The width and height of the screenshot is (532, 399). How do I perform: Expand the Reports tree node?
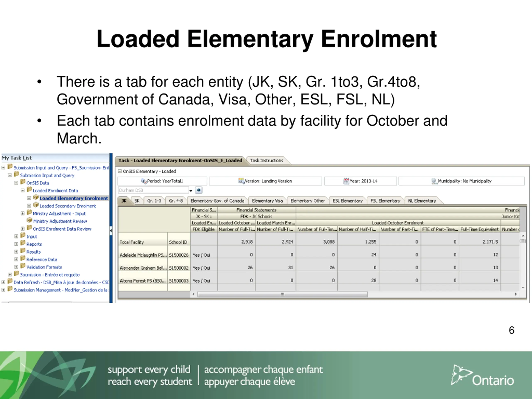[x=16, y=244]
